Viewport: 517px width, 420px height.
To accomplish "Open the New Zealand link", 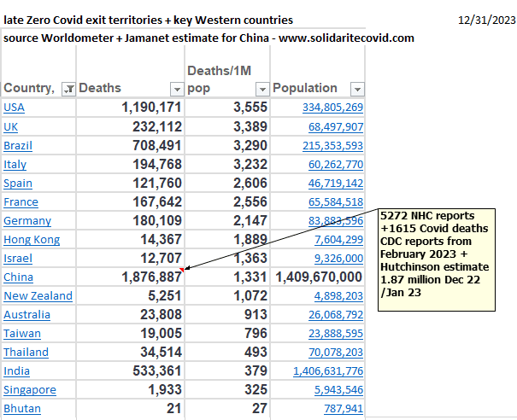I will click(x=38, y=295).
